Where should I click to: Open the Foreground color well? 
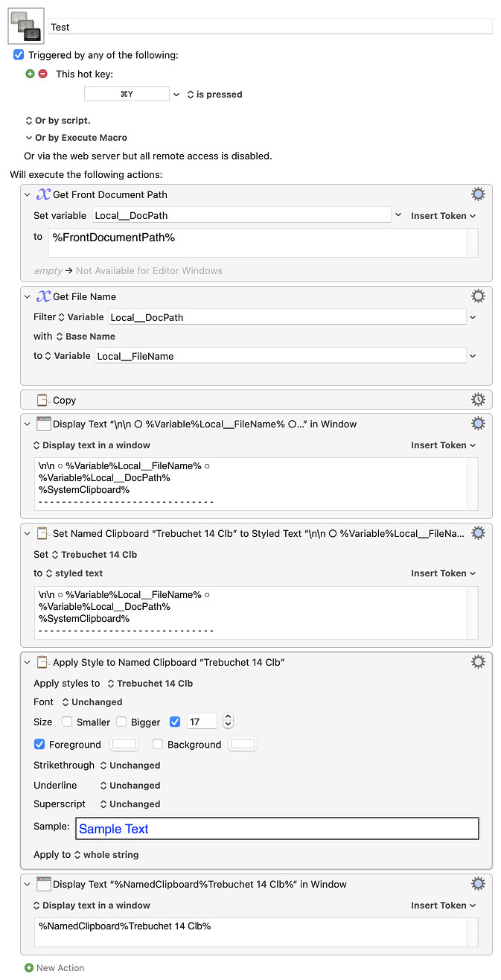point(124,743)
